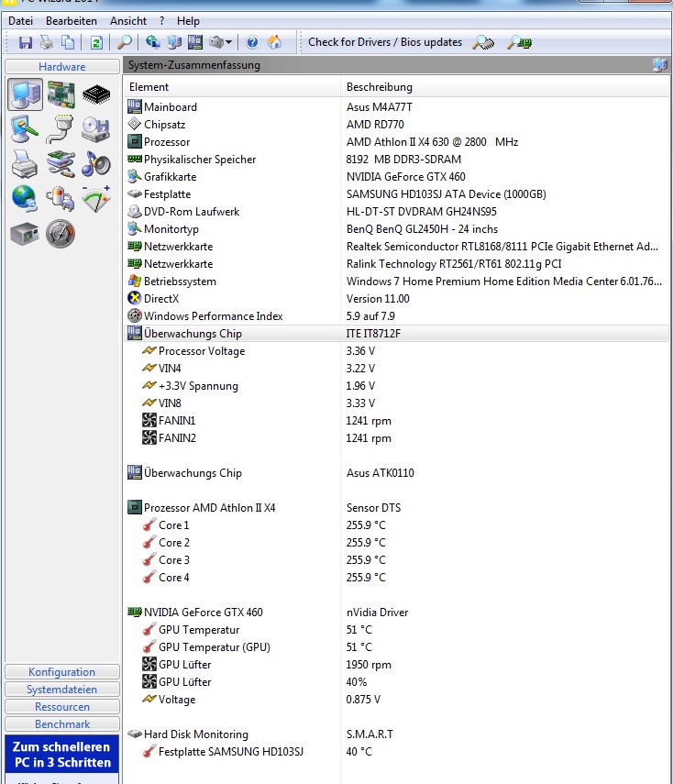This screenshot has height=784, width=673.
Task: Select the System Summary computer icon
Action: coord(26,94)
